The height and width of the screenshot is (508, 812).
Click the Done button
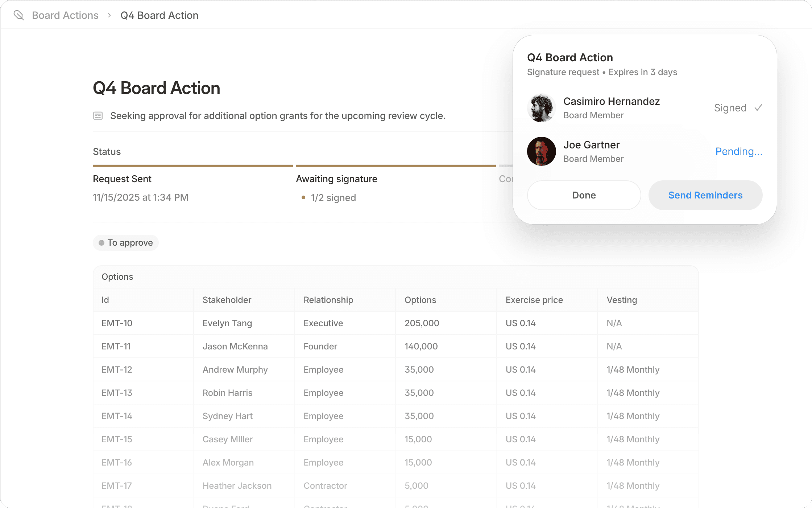point(584,195)
